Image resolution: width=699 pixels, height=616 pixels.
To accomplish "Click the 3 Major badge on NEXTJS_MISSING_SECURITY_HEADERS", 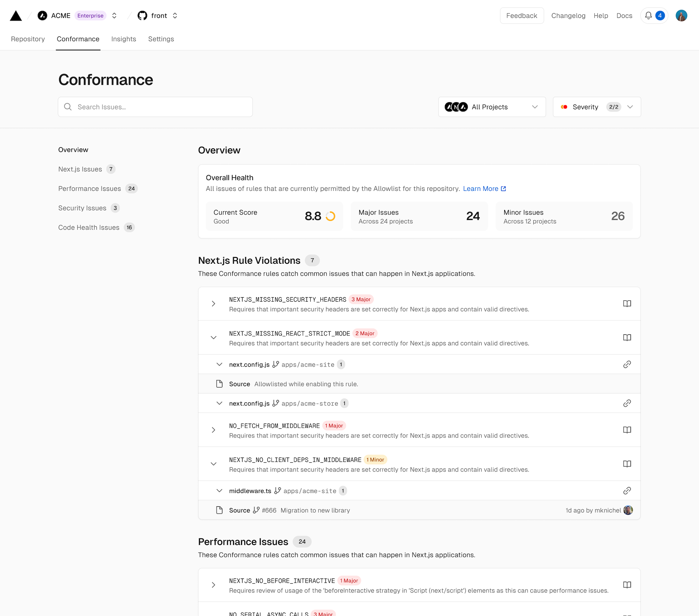I will click(x=361, y=299).
